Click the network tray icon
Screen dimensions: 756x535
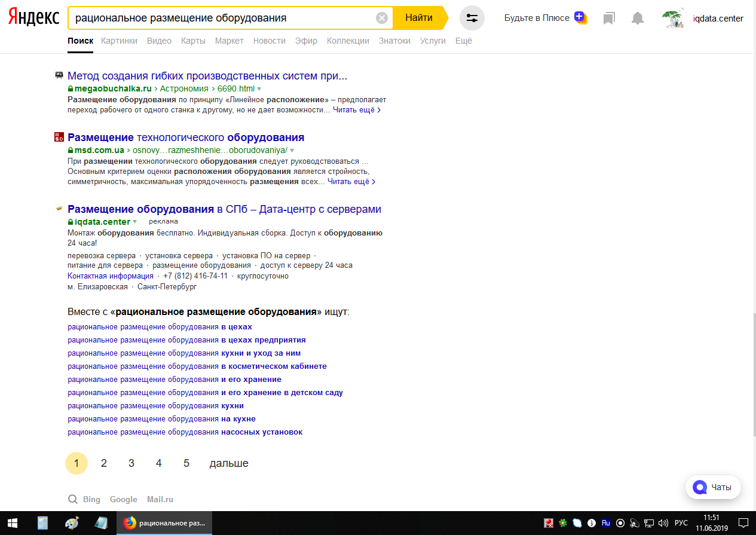click(650, 523)
